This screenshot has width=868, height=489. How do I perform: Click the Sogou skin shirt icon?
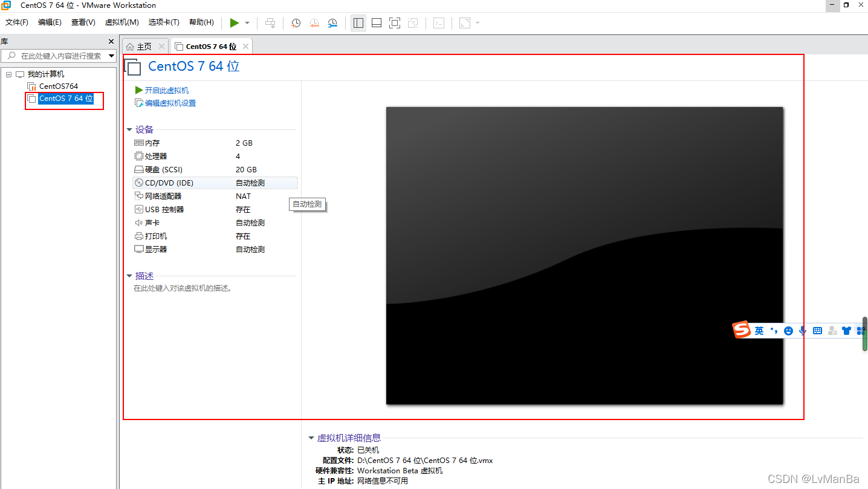tap(846, 331)
